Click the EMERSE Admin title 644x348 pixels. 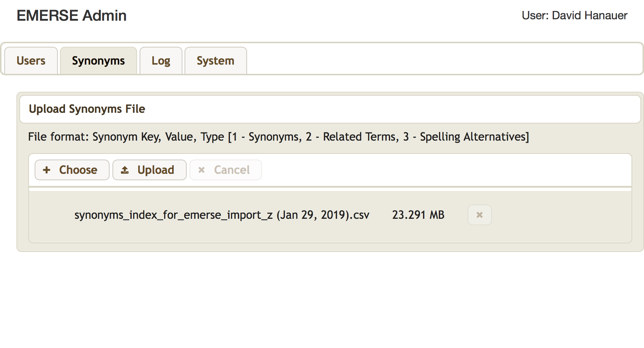[72, 16]
